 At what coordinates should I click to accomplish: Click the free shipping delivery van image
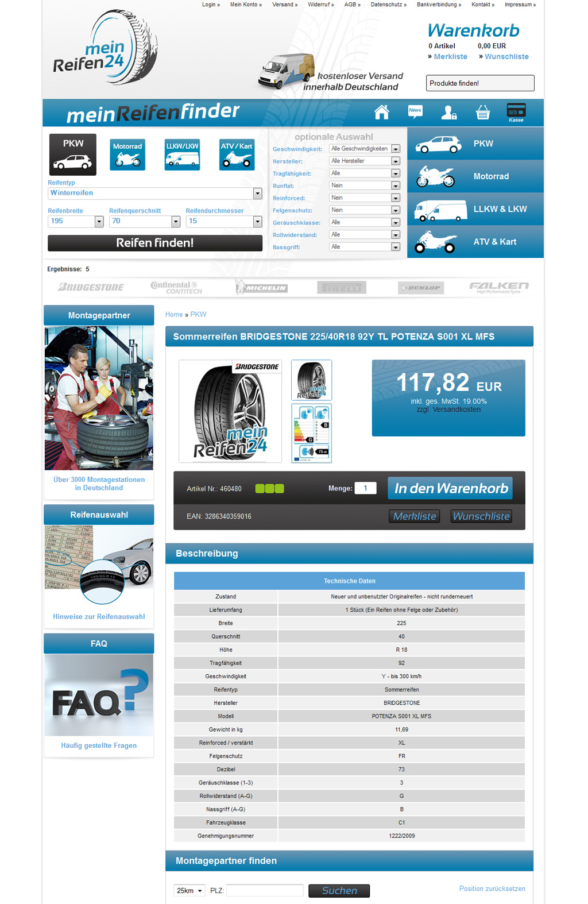point(286,71)
